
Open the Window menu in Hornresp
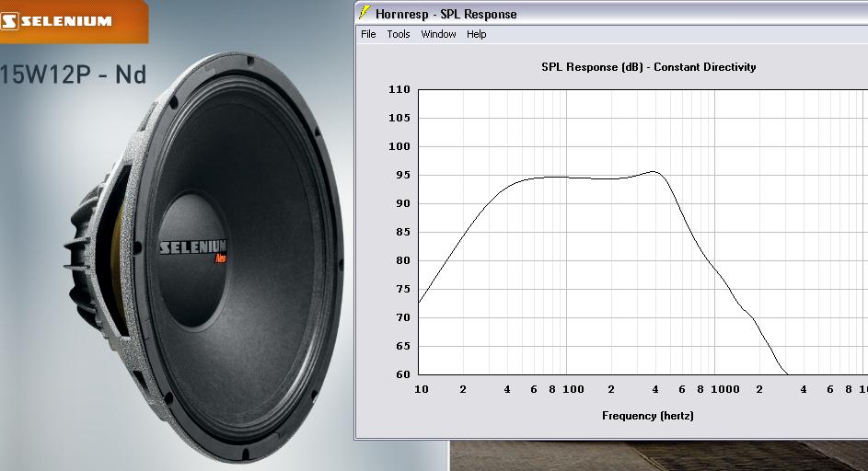tap(438, 34)
